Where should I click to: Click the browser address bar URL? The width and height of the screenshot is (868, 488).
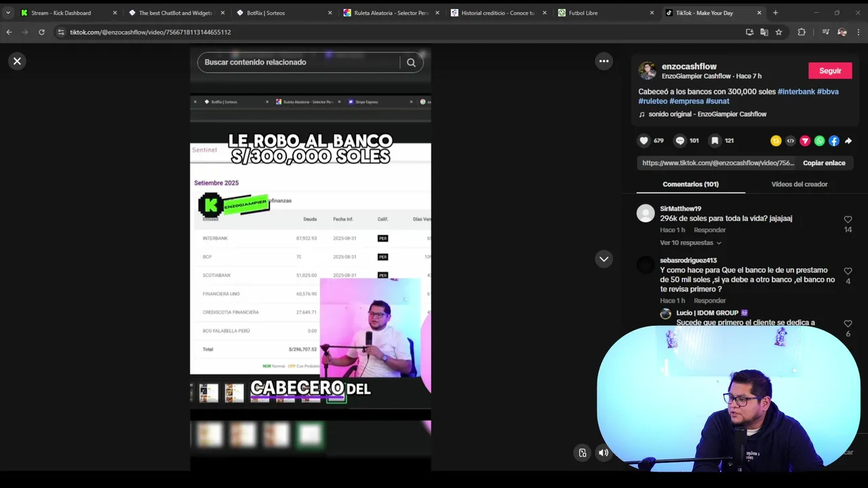(150, 32)
